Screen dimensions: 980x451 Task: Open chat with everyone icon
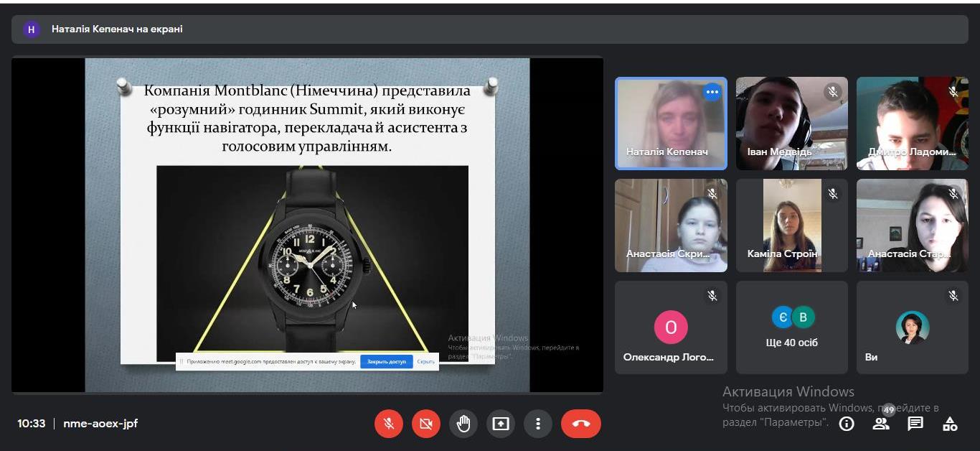click(915, 424)
